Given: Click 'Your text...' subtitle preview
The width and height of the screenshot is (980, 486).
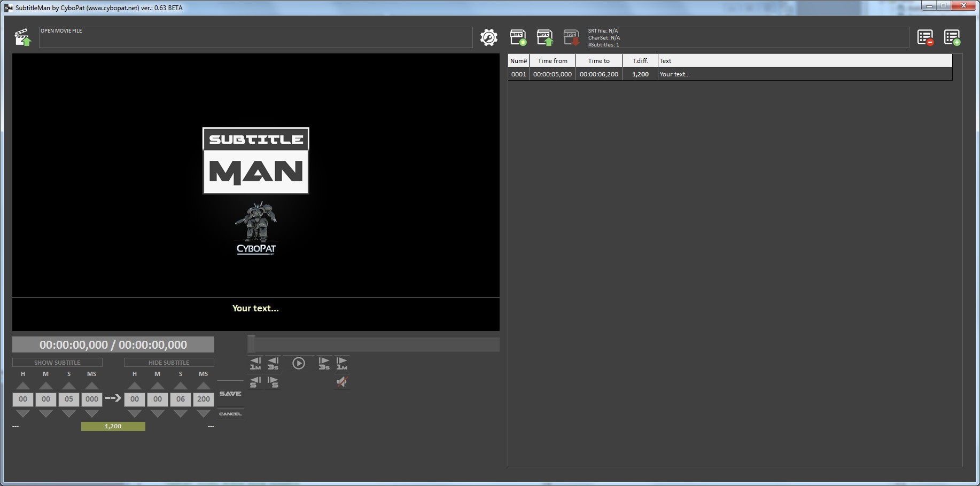Looking at the screenshot, I should [x=255, y=309].
